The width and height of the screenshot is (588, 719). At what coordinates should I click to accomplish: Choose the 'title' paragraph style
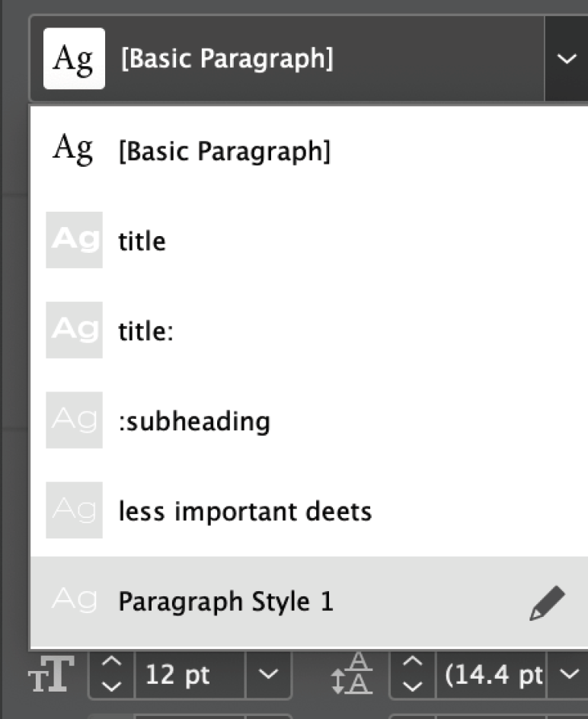(x=309, y=240)
